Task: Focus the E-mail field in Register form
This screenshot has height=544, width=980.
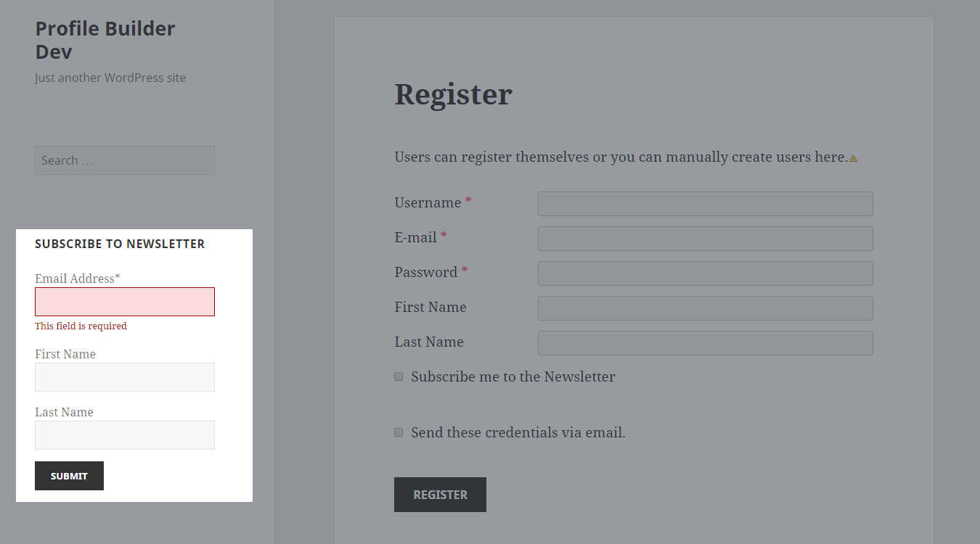Action: coord(705,239)
